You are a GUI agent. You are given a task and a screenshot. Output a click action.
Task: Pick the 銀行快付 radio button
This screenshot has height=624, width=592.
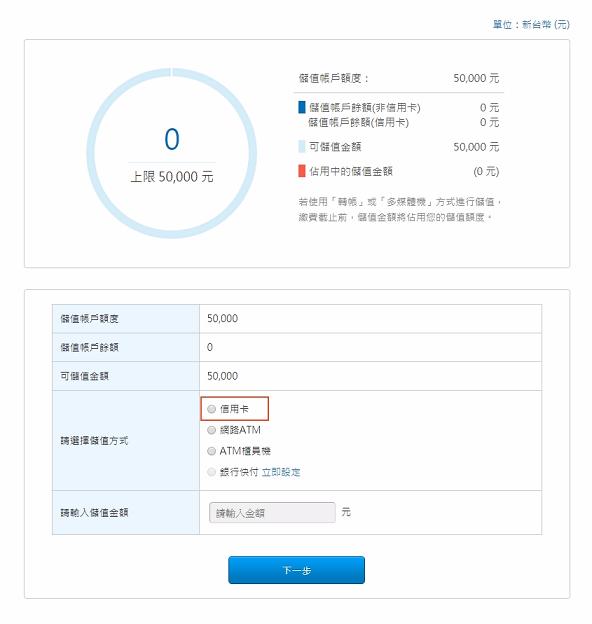click(x=211, y=472)
